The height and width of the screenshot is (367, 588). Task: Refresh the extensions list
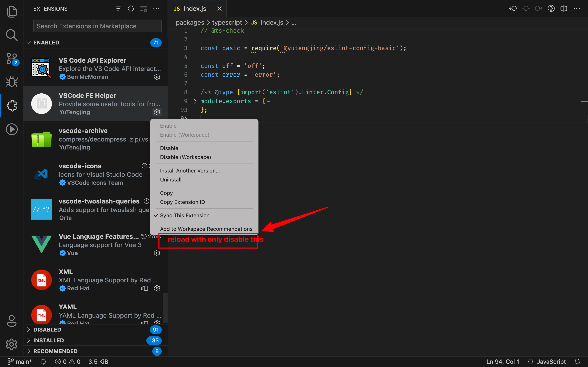point(131,9)
